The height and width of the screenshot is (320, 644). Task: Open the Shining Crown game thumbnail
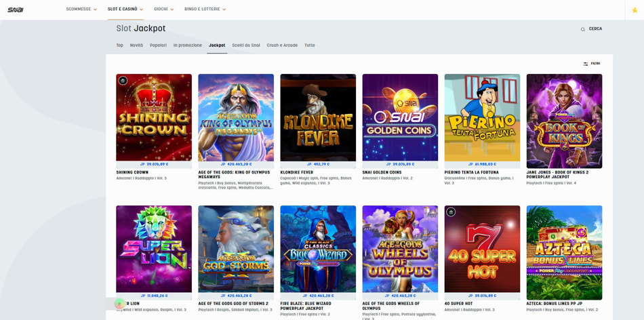(x=154, y=117)
